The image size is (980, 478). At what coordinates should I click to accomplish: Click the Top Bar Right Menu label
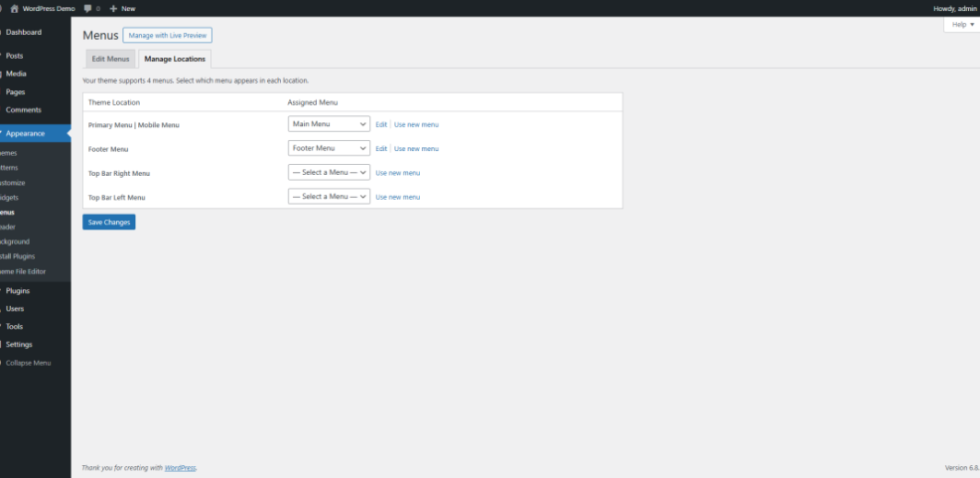point(119,173)
